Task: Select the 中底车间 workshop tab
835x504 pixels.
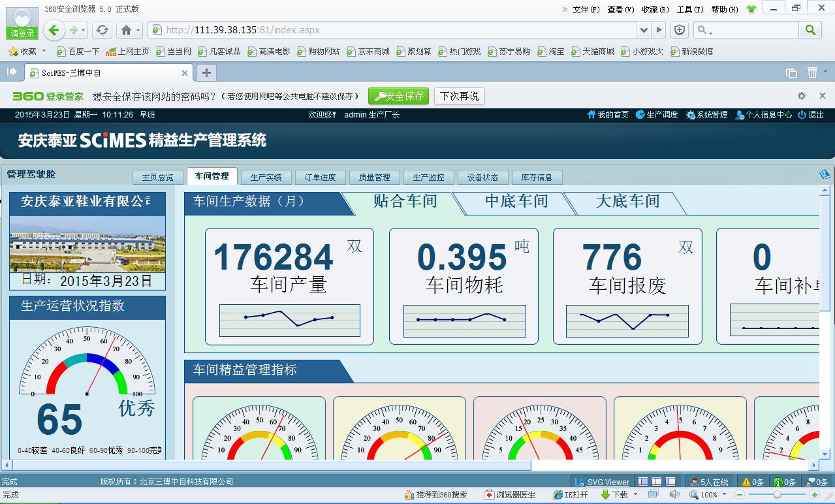Action: coord(516,202)
